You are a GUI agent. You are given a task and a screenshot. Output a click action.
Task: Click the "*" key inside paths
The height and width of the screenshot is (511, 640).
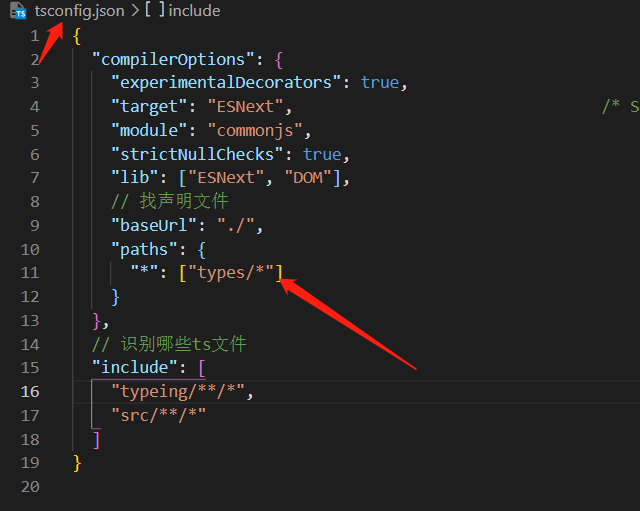pos(144,272)
